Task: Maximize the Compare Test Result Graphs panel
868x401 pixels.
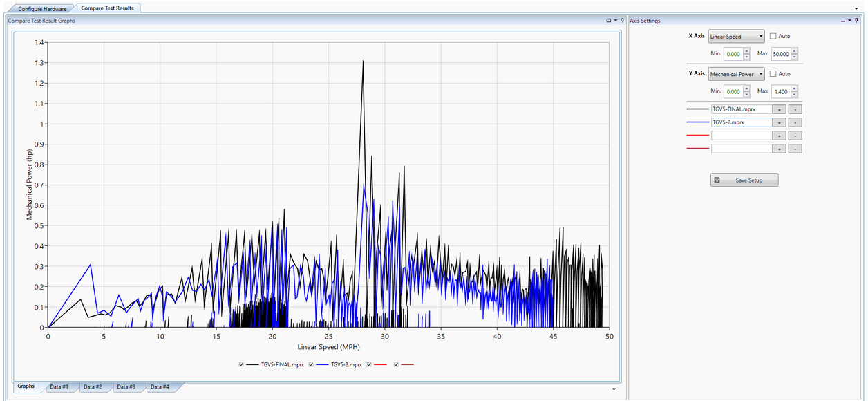Action: [x=609, y=21]
